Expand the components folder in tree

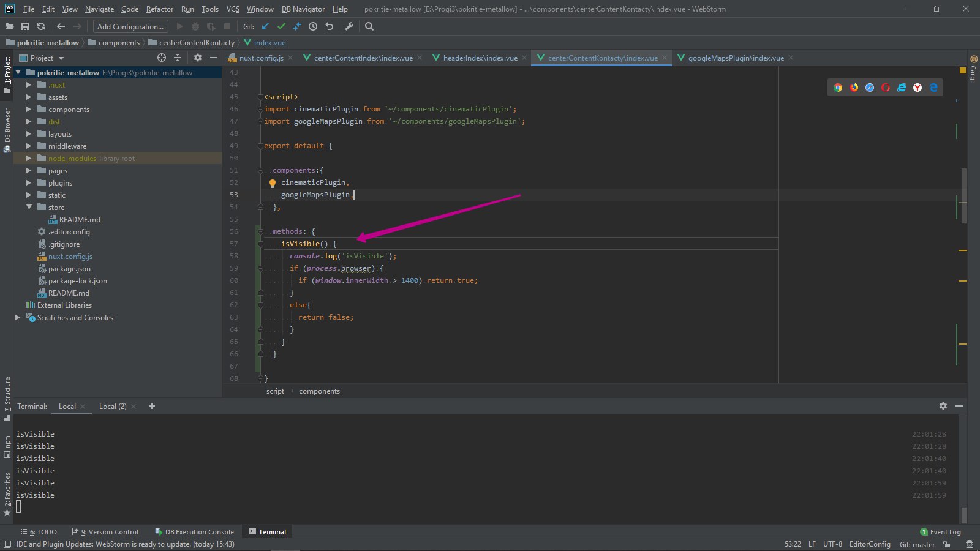(x=29, y=110)
